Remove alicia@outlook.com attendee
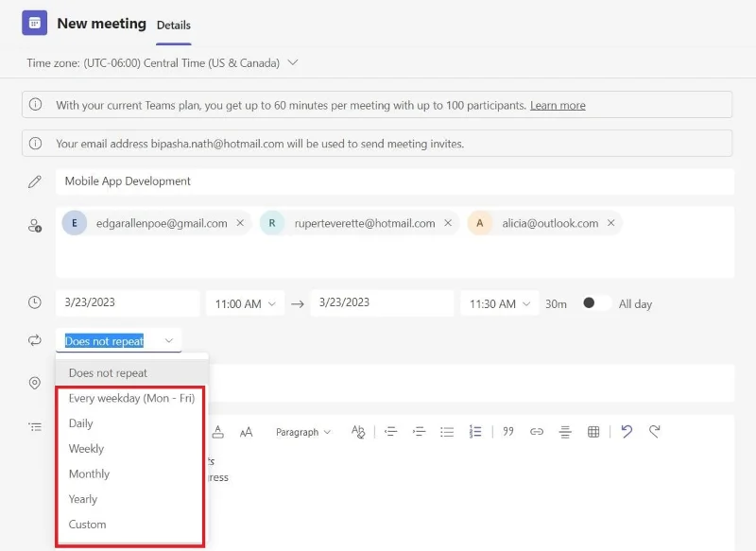Image resolution: width=756 pixels, height=551 pixels. tap(610, 223)
